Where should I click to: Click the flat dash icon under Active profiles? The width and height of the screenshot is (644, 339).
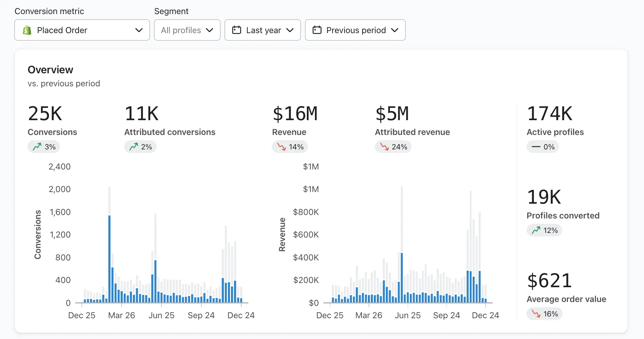pyautogui.click(x=536, y=147)
